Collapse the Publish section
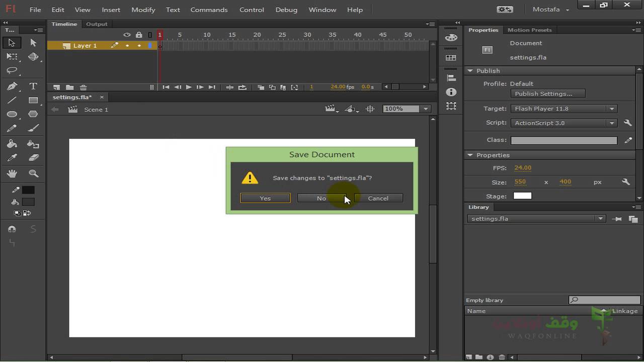The width and height of the screenshot is (644, 362). [x=470, y=71]
